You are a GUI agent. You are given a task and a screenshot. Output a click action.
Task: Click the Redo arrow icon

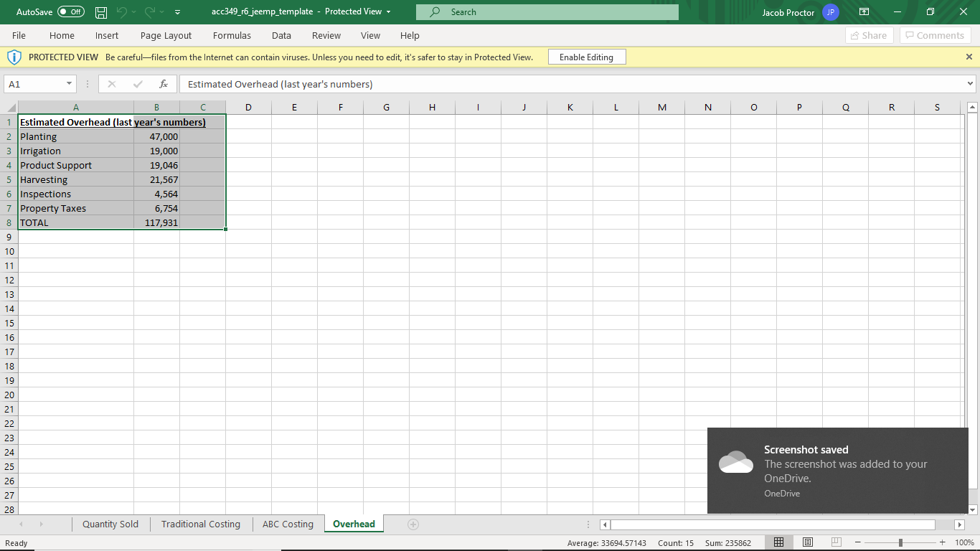click(151, 12)
